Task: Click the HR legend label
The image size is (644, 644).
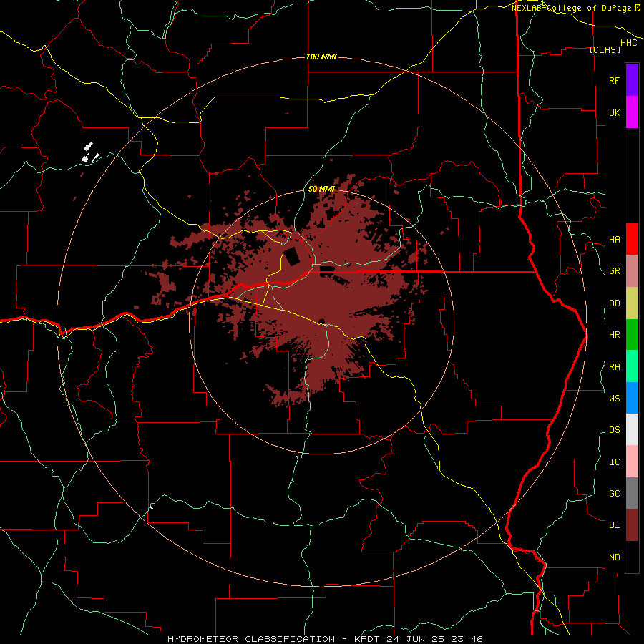Action: (614, 335)
